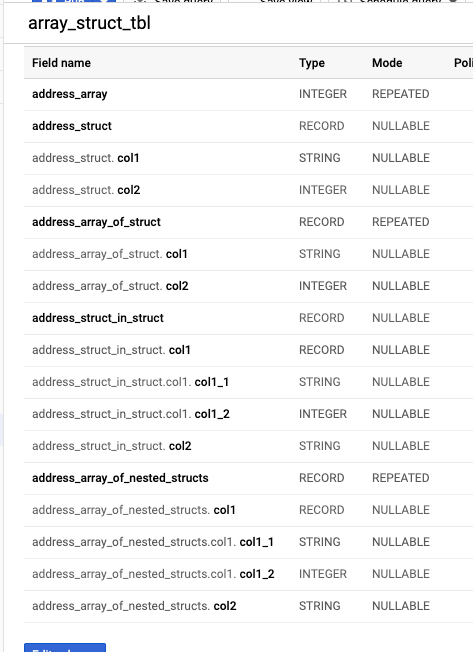Select the address_array field row
The image size is (473, 652).
249,94
